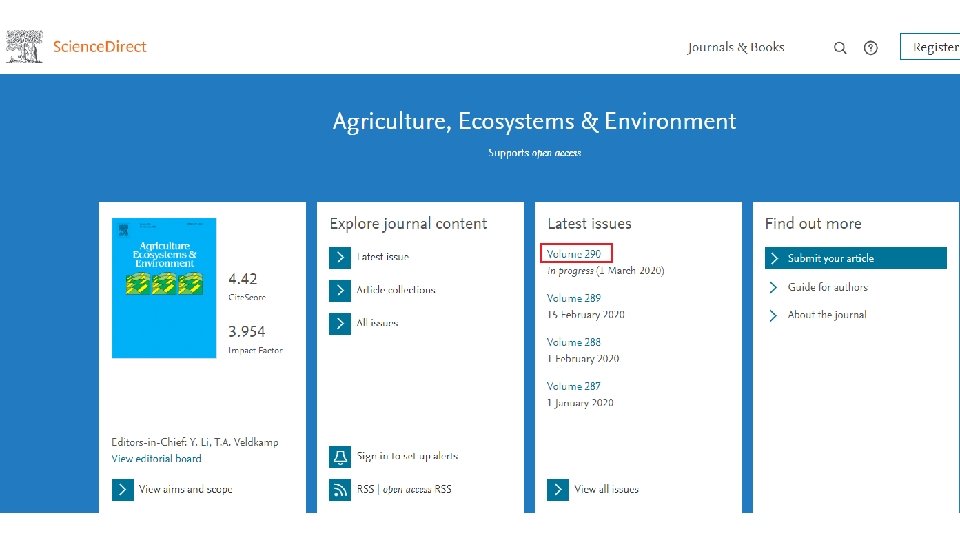The width and height of the screenshot is (960, 540).
Task: Open About the journal link
Action: click(827, 315)
